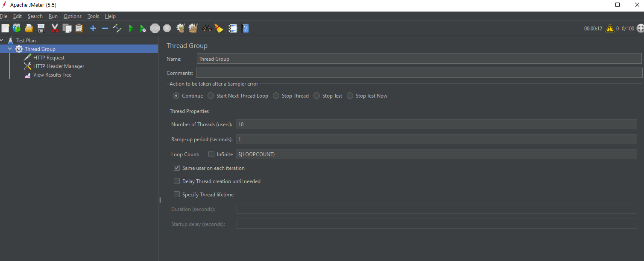The width and height of the screenshot is (644, 261).
Task: Click the Ramp-up period field
Action: coord(436,139)
